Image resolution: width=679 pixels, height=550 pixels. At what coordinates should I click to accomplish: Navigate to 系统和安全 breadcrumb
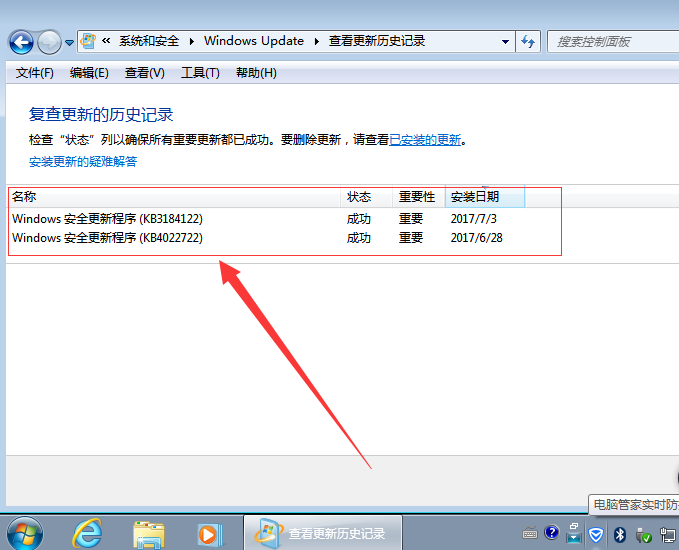pos(149,41)
